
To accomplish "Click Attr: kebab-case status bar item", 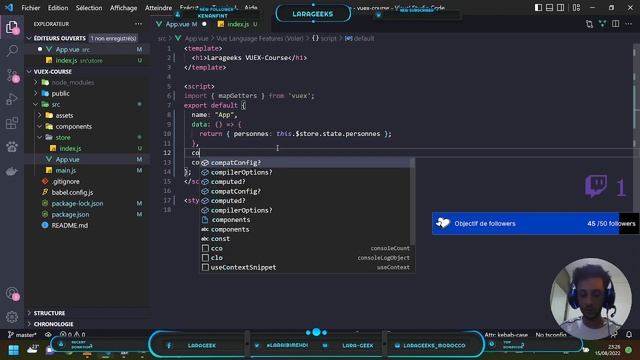I will point(506,335).
